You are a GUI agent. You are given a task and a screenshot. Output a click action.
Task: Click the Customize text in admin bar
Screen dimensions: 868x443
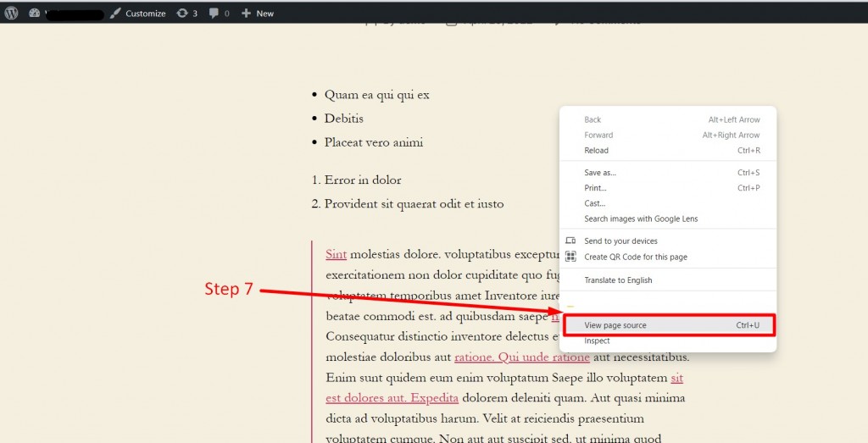tap(146, 14)
